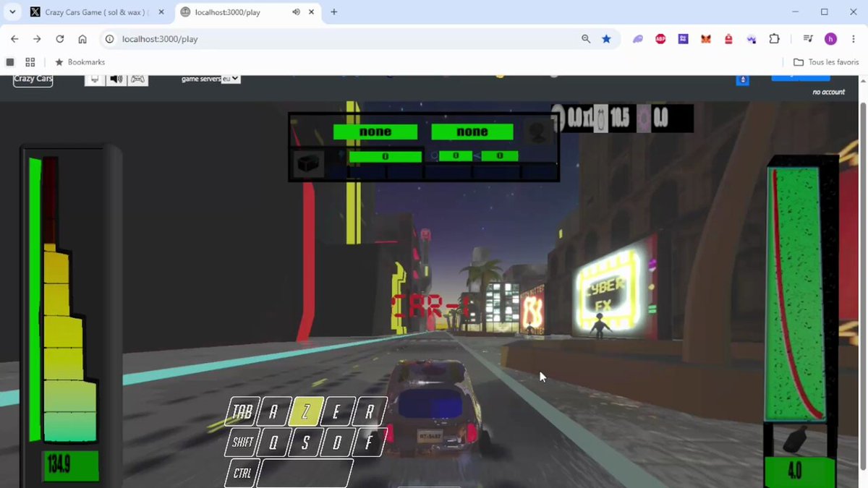
Task: Open a new browser tab
Action: [x=334, y=12]
